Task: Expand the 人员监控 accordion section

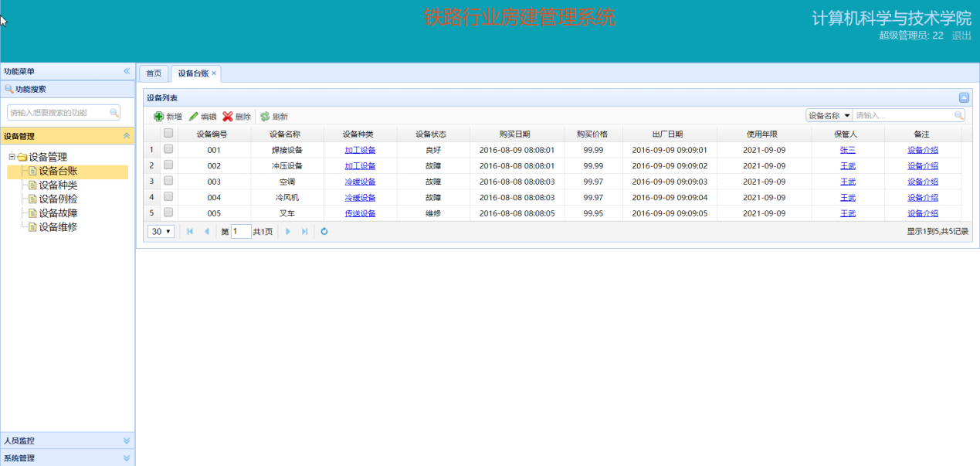Action: click(127, 440)
